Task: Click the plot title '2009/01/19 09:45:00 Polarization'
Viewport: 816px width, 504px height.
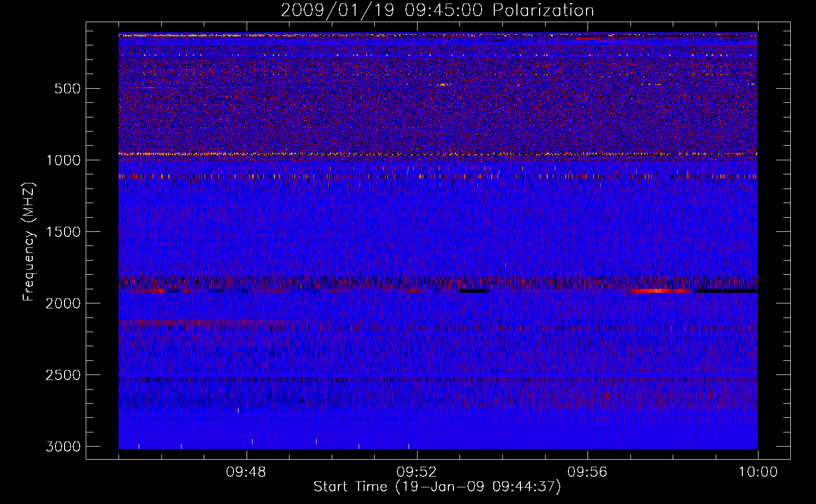Action: (437, 10)
